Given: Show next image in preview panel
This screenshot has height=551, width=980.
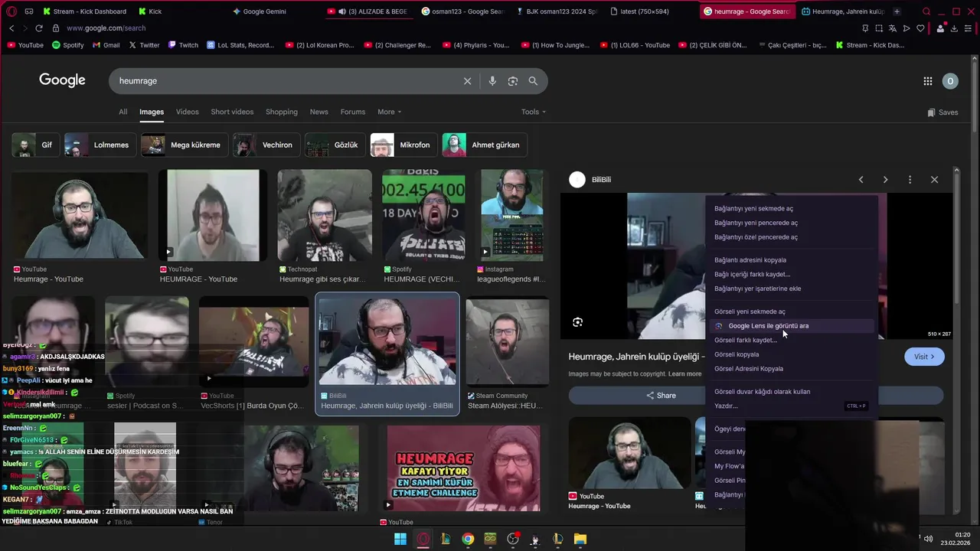Looking at the screenshot, I should (885, 180).
